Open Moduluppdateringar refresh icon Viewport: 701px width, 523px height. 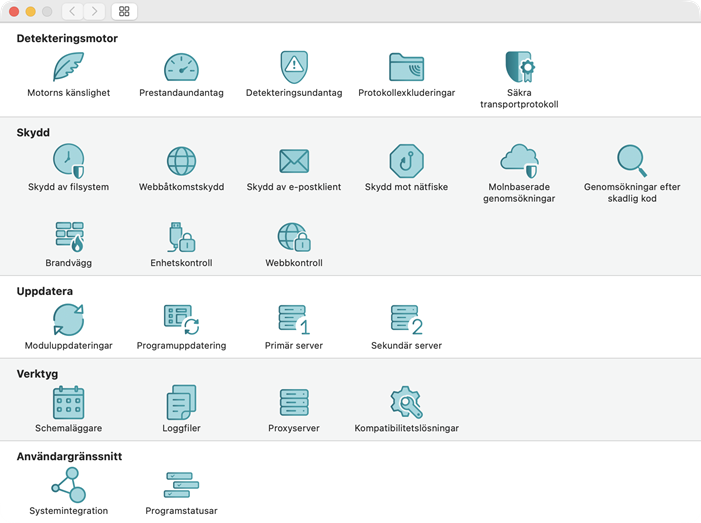[x=68, y=320]
